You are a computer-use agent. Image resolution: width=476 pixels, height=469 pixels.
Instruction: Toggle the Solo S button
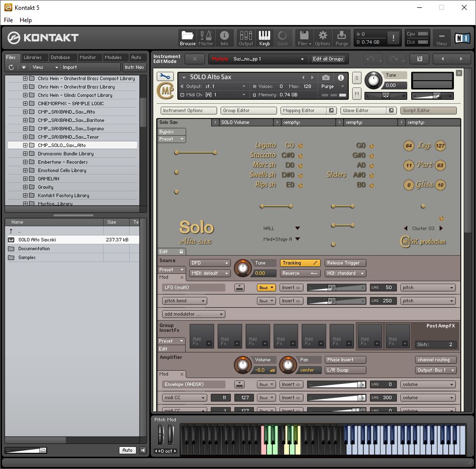(x=357, y=78)
